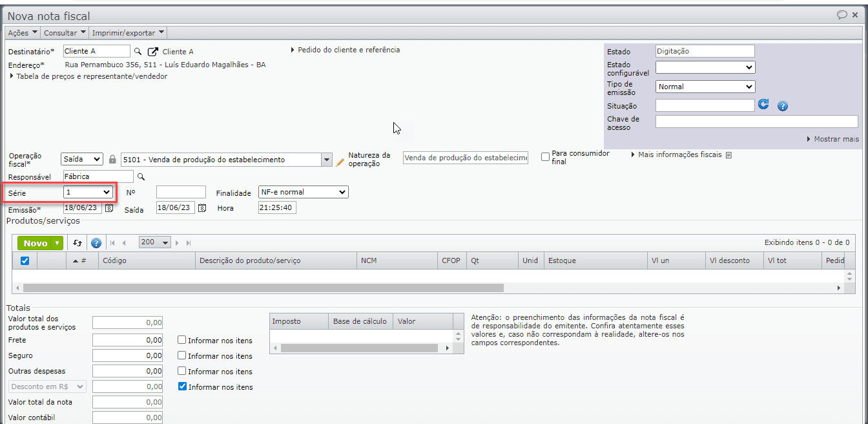This screenshot has width=868, height=424.
Task: Click the taxes table horizontal scrollbar
Action: pyautogui.click(x=359, y=348)
